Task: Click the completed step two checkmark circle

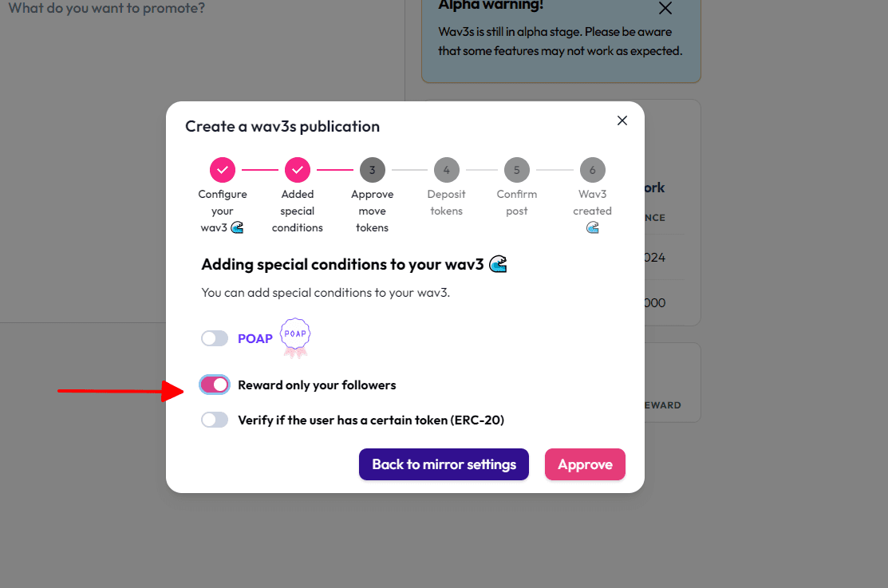Action: (x=298, y=170)
